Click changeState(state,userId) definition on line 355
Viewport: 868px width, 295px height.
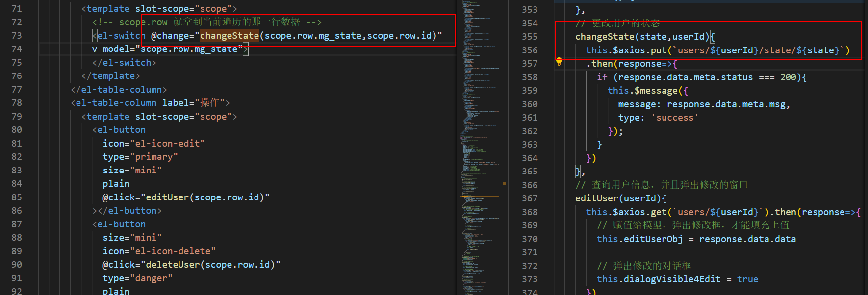pyautogui.click(x=645, y=37)
